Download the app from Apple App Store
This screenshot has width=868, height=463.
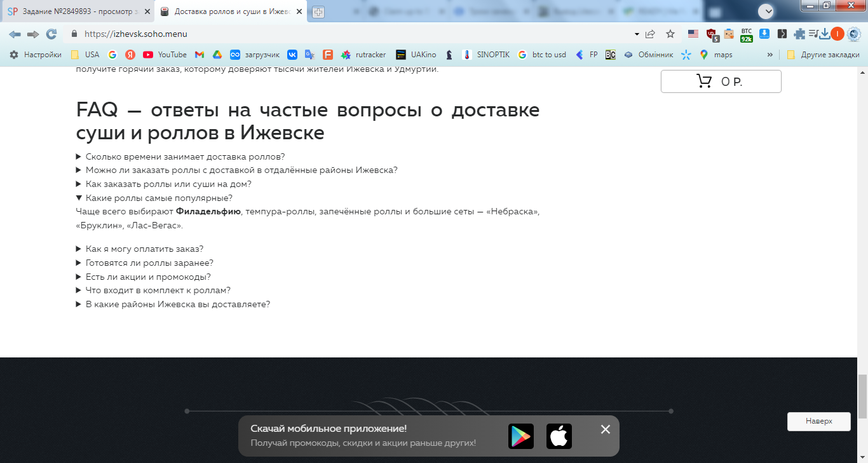[559, 436]
